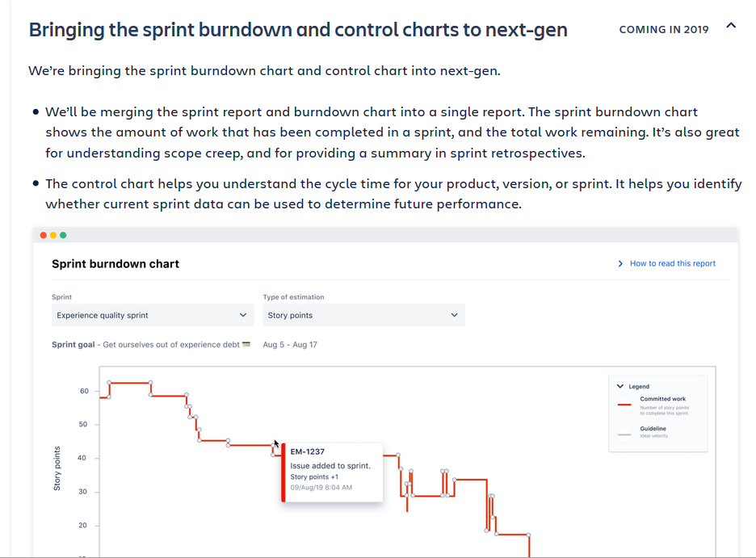Click the last data point near 18 points
The image size is (756, 558).
point(528,535)
